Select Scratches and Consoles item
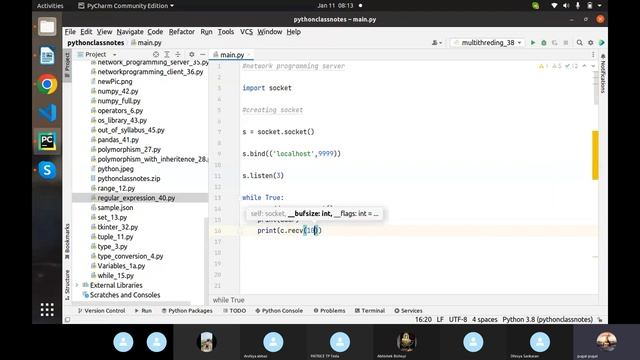Viewport: 640px width, 360px height. click(125, 295)
